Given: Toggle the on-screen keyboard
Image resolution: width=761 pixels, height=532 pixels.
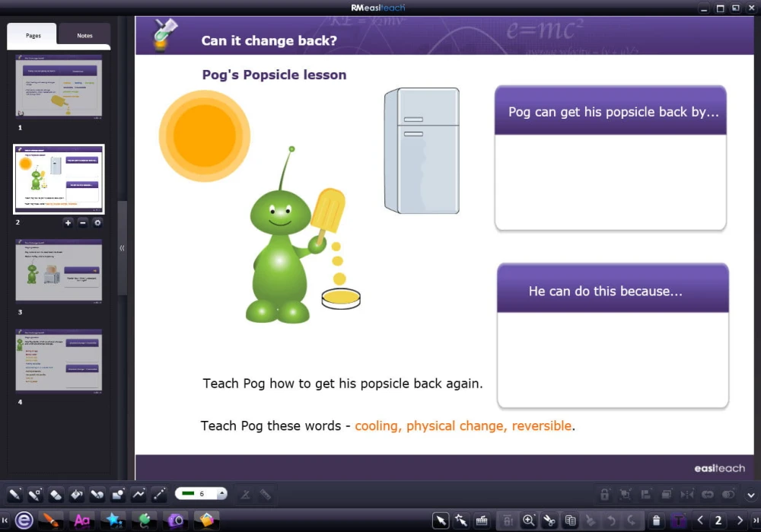Looking at the screenshot, I should (482, 521).
